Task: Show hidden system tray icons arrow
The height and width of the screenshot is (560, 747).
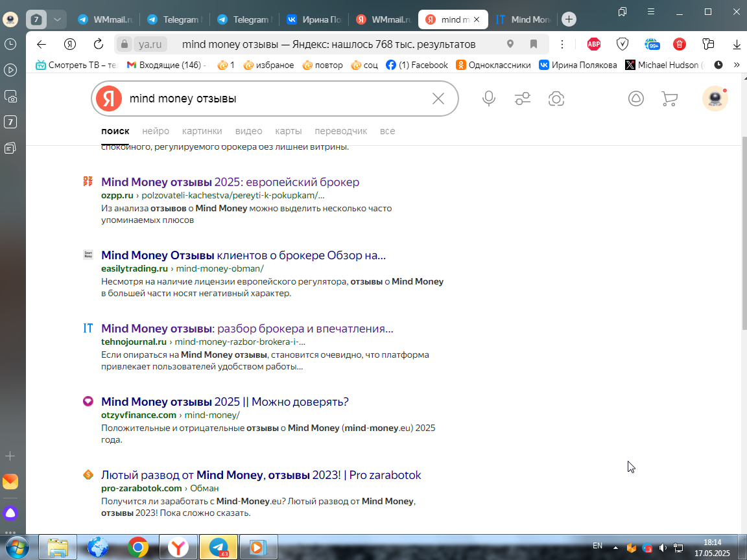Action: pyautogui.click(x=615, y=548)
